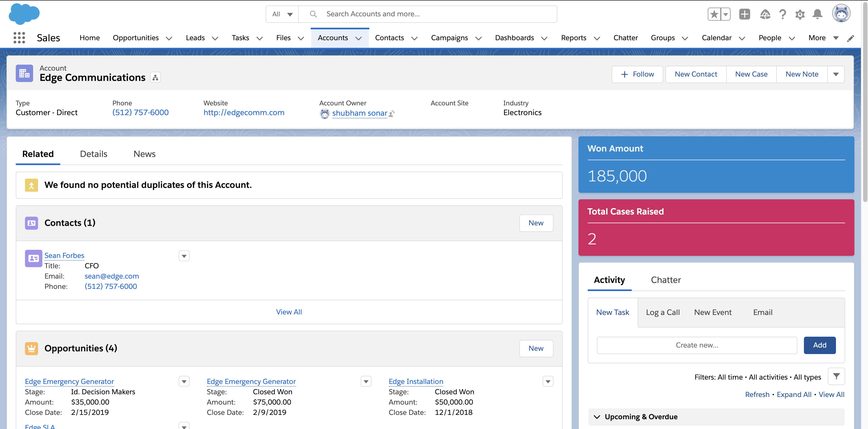Click the duplicates merge icon
The image size is (868, 429).
(x=31, y=185)
